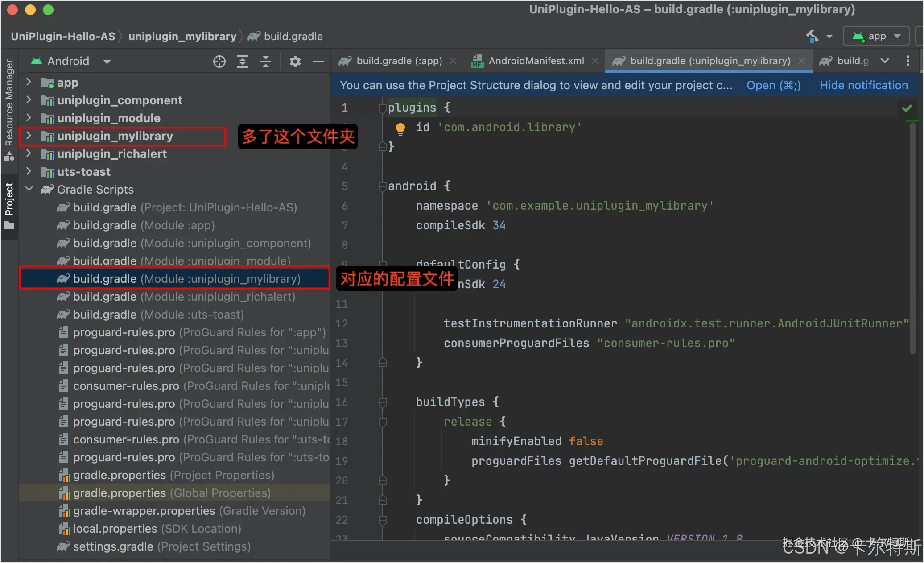Expand the uniplugin_mylibrary module node
The width and height of the screenshot is (924, 563).
click(29, 136)
